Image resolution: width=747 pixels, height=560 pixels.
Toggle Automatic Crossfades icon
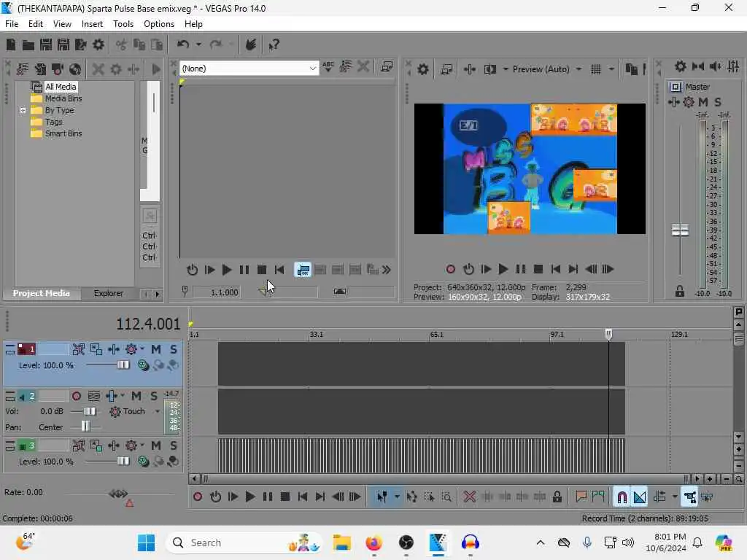click(x=640, y=497)
